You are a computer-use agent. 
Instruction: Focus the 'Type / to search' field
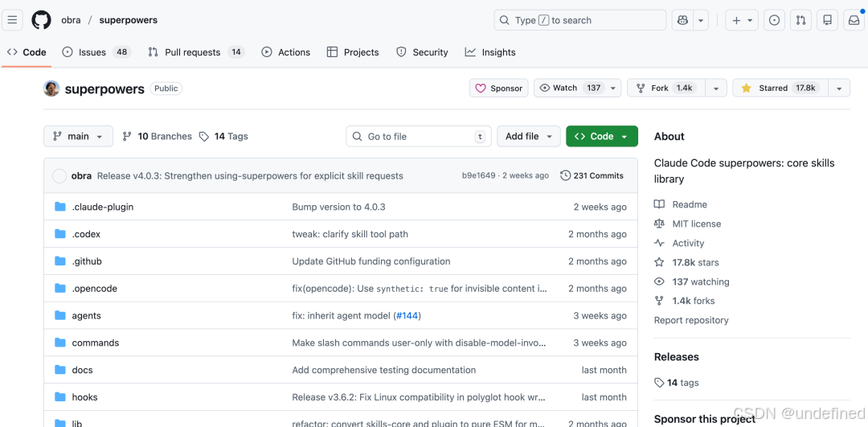tap(580, 20)
